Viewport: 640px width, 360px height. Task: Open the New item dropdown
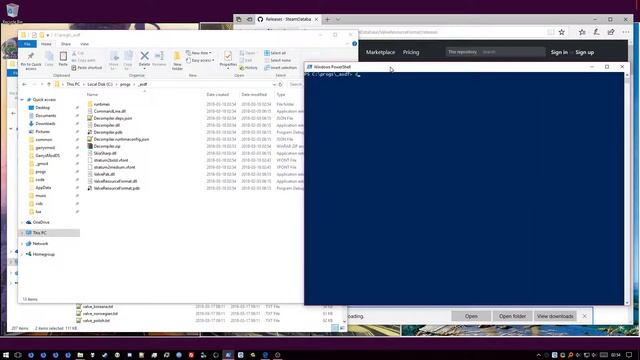coord(199,53)
